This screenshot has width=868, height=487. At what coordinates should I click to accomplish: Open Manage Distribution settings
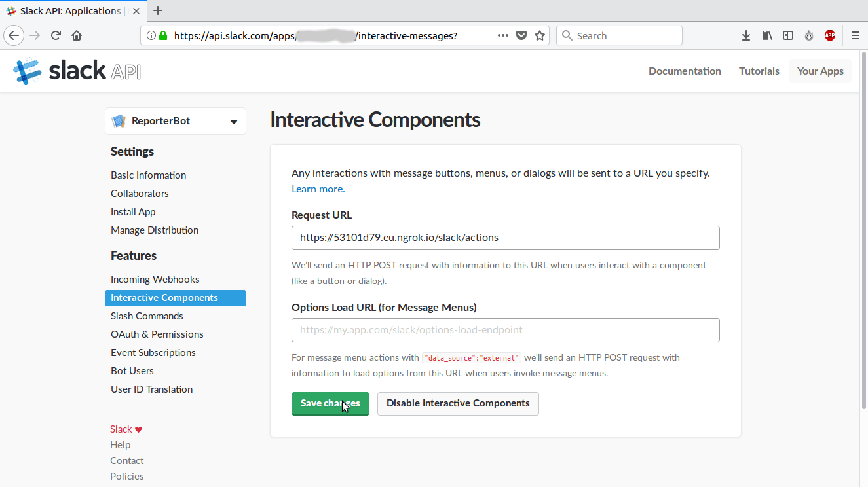pyautogui.click(x=155, y=230)
